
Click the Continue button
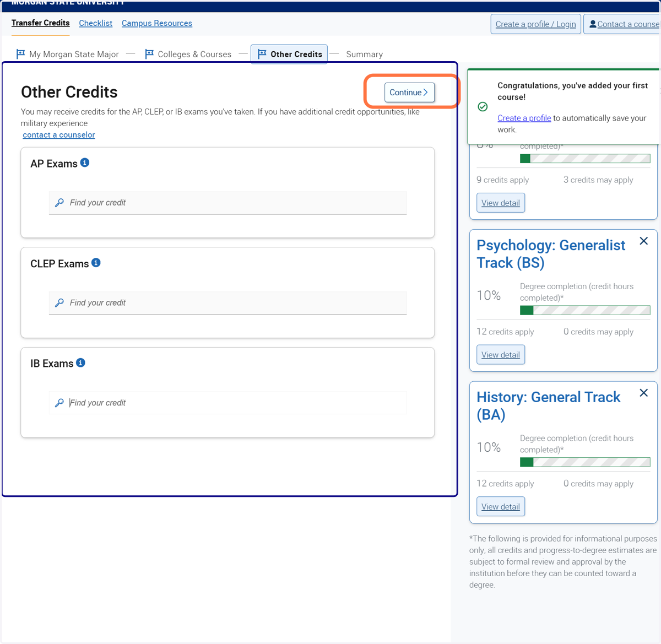click(x=410, y=93)
